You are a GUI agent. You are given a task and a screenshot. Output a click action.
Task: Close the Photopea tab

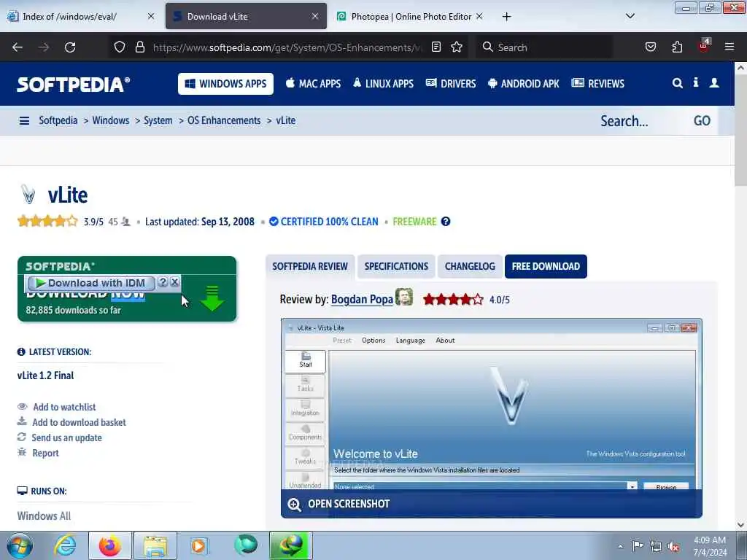coord(479,16)
